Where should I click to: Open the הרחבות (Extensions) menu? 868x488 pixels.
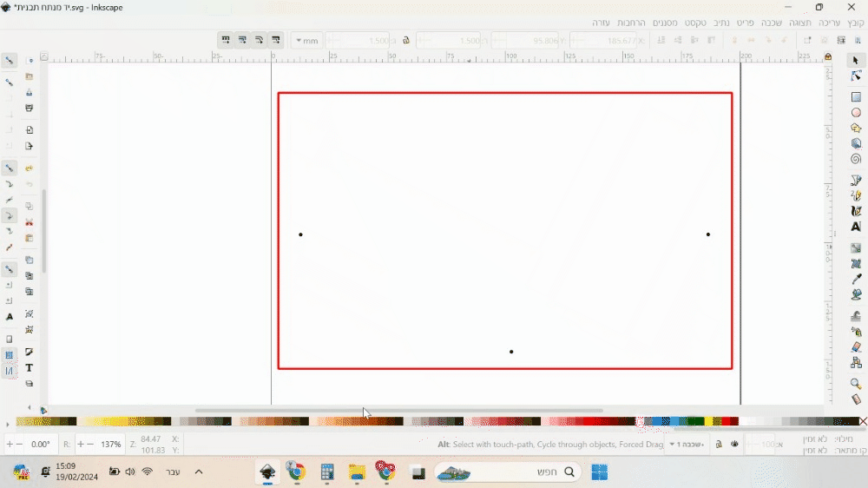point(631,23)
